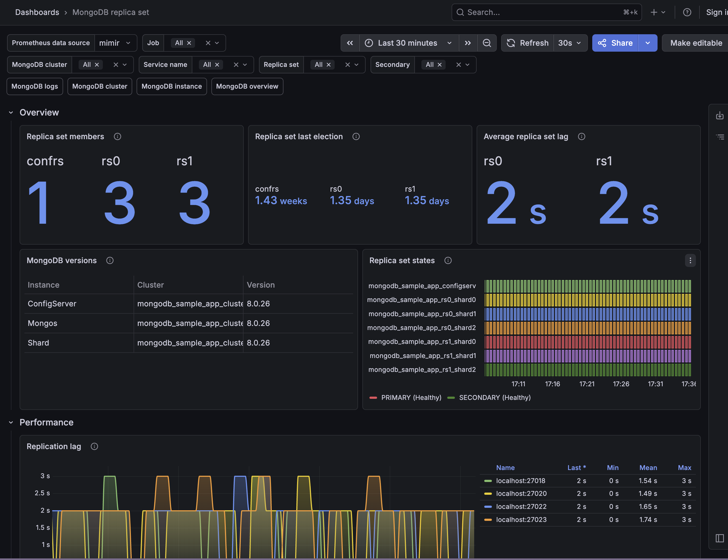728x560 pixels.
Task: Open the 30s refresh interval dropdown
Action: [570, 43]
